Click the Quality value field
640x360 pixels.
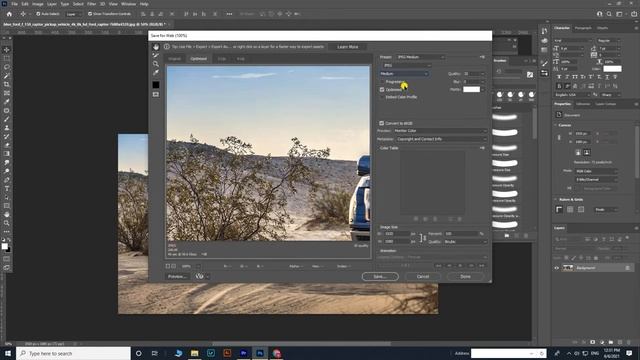[x=471, y=74]
